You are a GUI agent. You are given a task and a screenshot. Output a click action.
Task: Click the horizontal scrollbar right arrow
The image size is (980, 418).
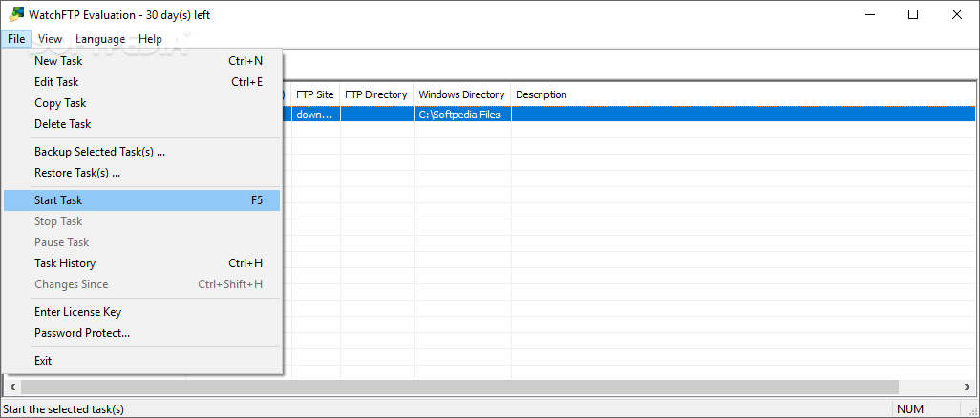969,387
